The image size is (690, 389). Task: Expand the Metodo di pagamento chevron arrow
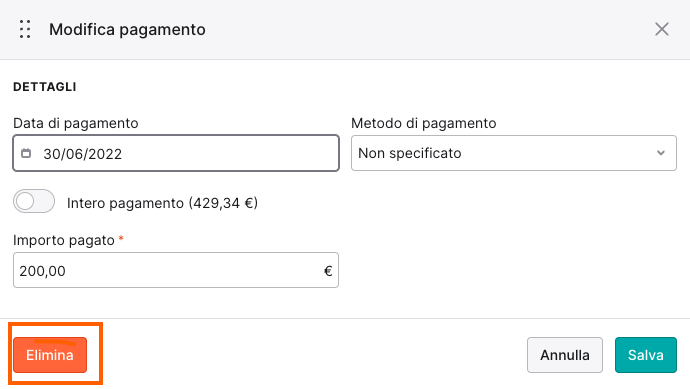661,153
